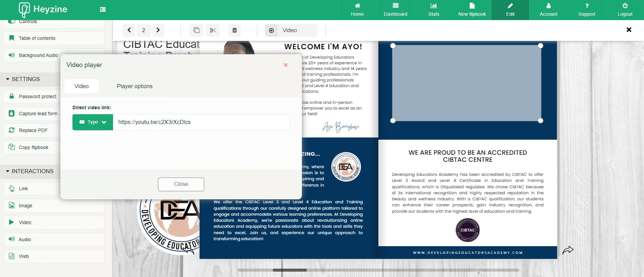Switch to the Player options tab
The image size is (644, 277).
click(x=135, y=86)
